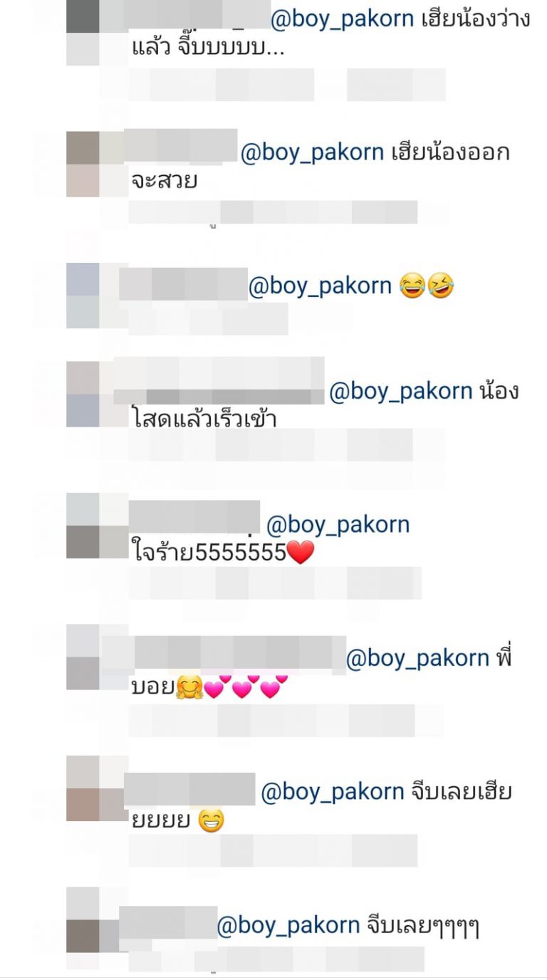Open @boy_pakorn mention before พี่บอย comment

tap(417, 659)
